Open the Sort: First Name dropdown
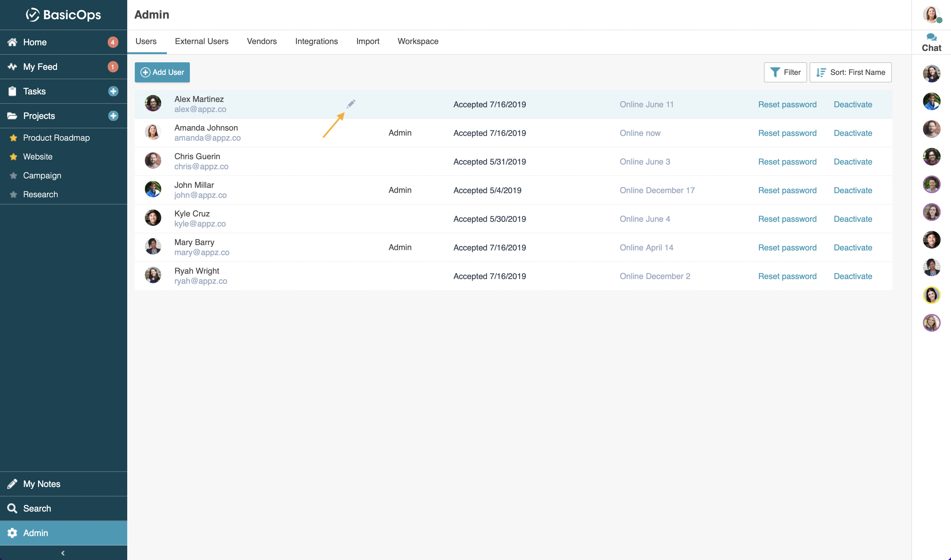 [x=850, y=72]
